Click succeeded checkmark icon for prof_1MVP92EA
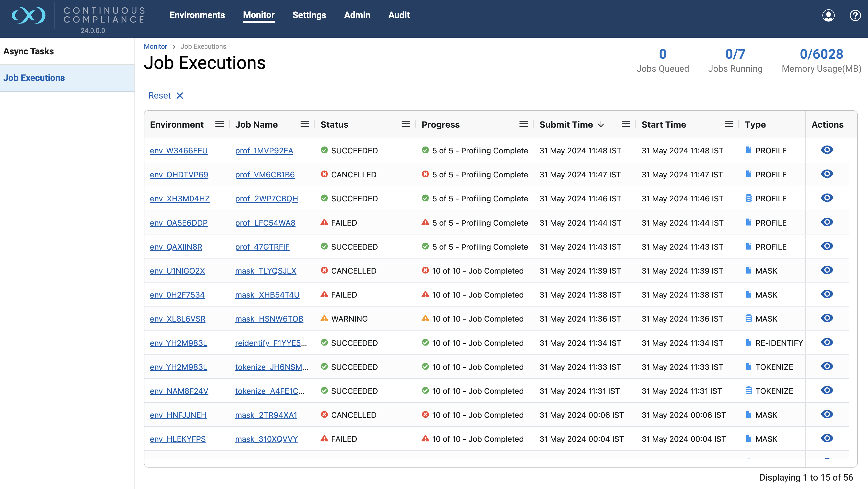This screenshot has height=489, width=868. point(324,150)
